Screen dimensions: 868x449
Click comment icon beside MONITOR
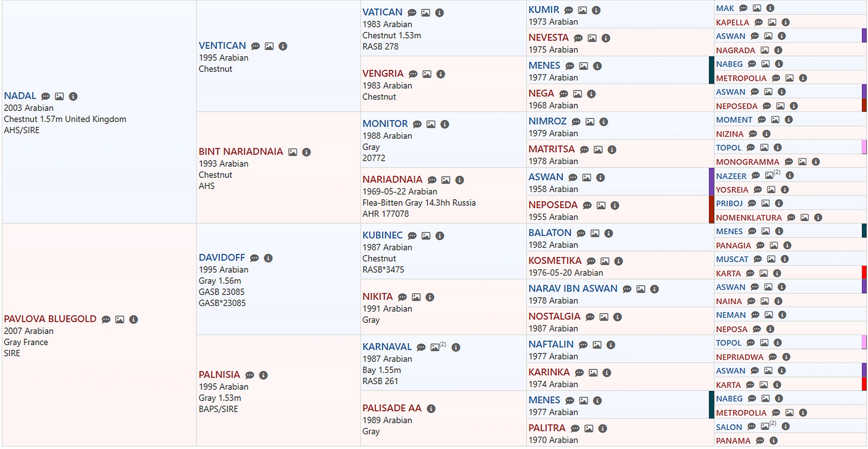(417, 124)
